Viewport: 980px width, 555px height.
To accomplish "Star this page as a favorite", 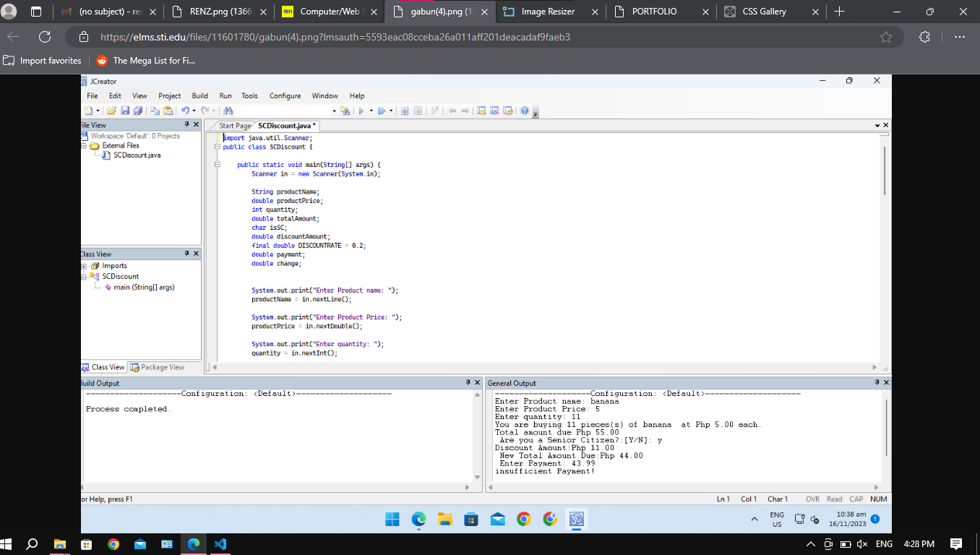I will tap(886, 37).
